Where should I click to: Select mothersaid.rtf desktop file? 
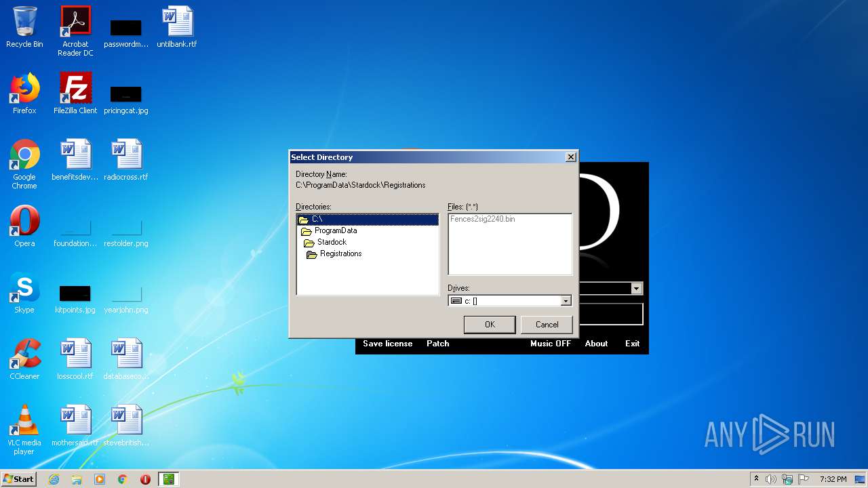coord(75,426)
